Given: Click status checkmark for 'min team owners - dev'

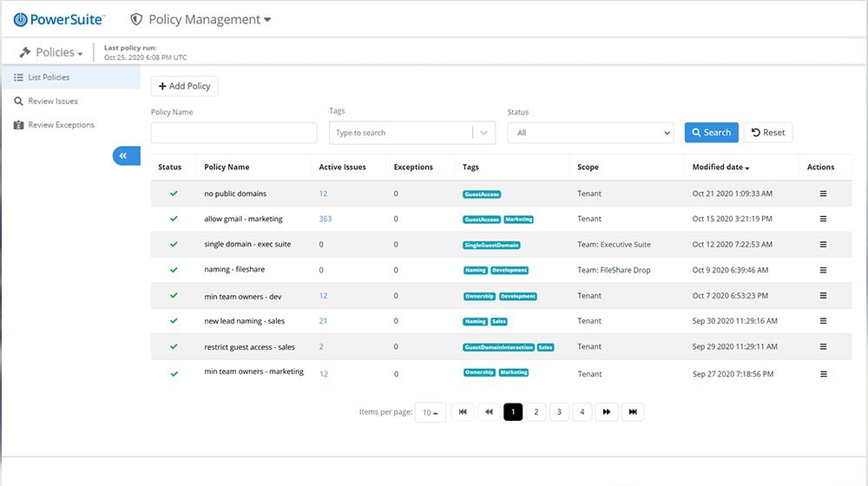Looking at the screenshot, I should [x=174, y=296].
